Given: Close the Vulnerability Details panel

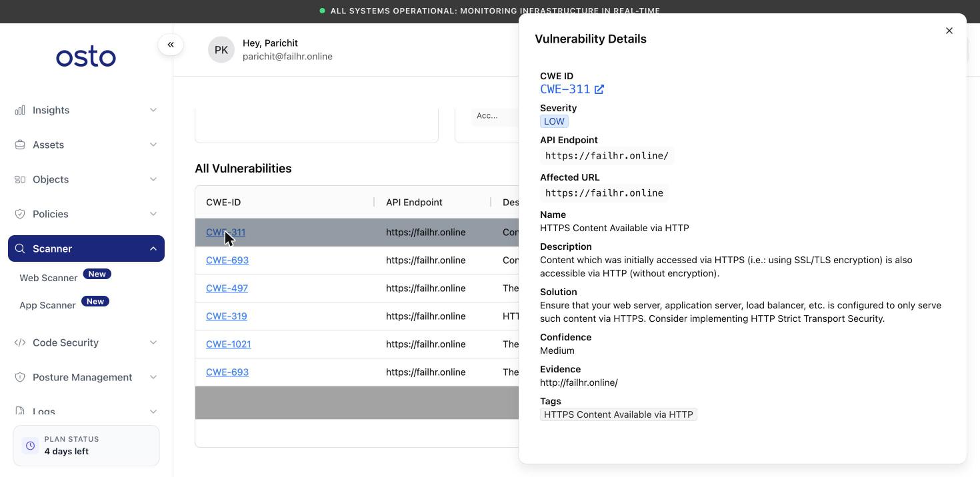Looking at the screenshot, I should point(949,31).
